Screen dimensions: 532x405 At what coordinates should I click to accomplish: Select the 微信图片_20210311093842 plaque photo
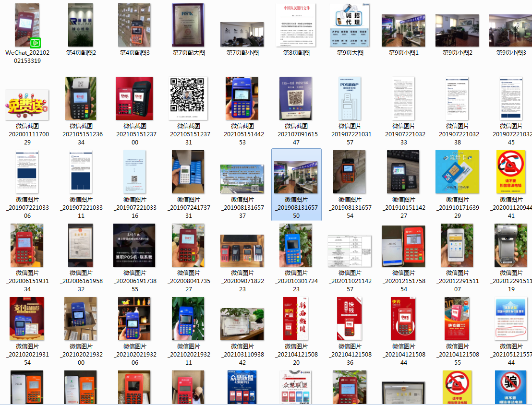pos(242,324)
